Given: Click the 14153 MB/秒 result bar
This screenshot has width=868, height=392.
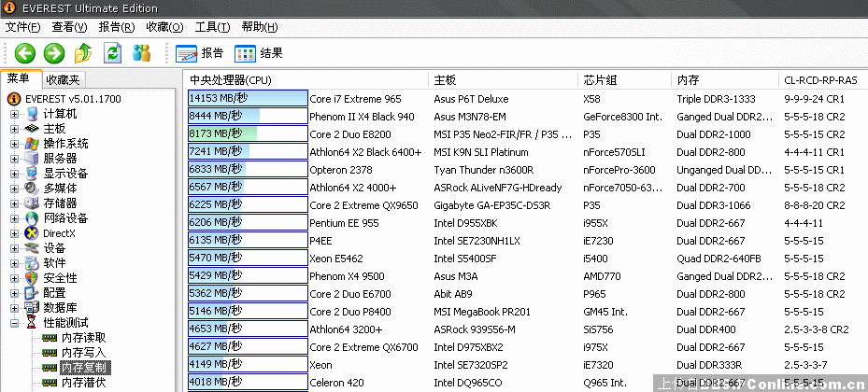Looking at the screenshot, I should click(248, 98).
